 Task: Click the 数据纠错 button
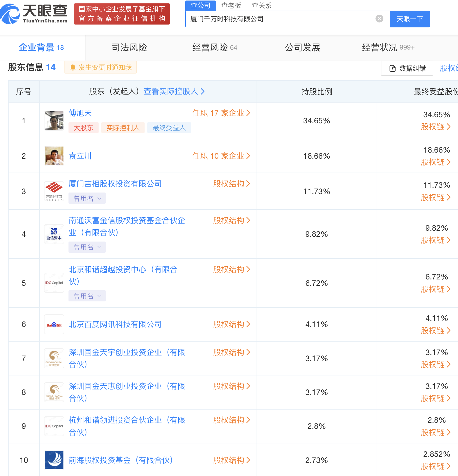point(407,68)
